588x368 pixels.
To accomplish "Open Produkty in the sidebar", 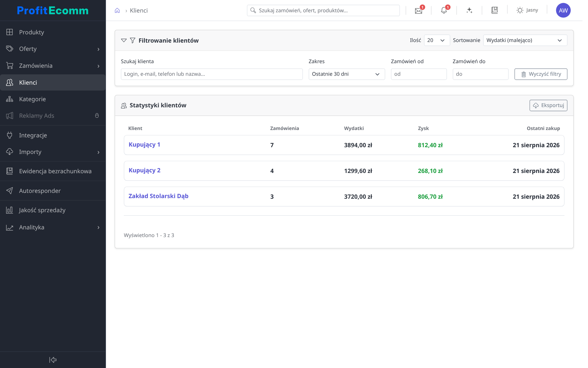I will click(53, 32).
